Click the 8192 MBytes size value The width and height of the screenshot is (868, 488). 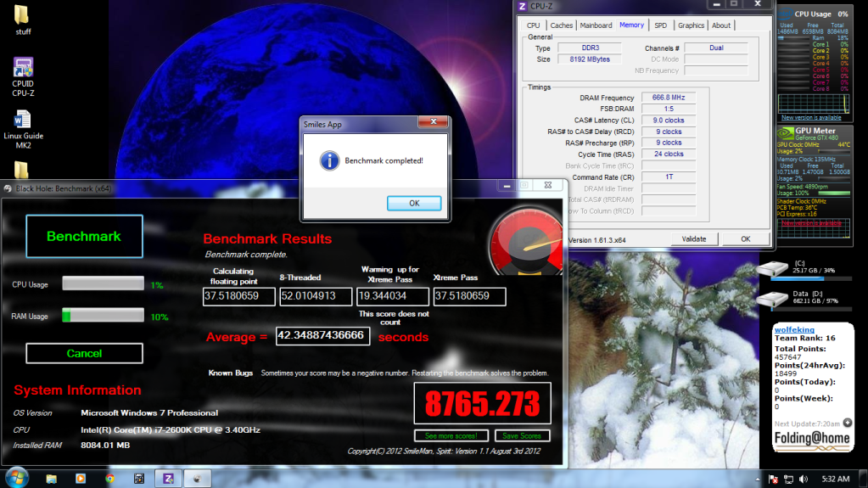click(590, 59)
